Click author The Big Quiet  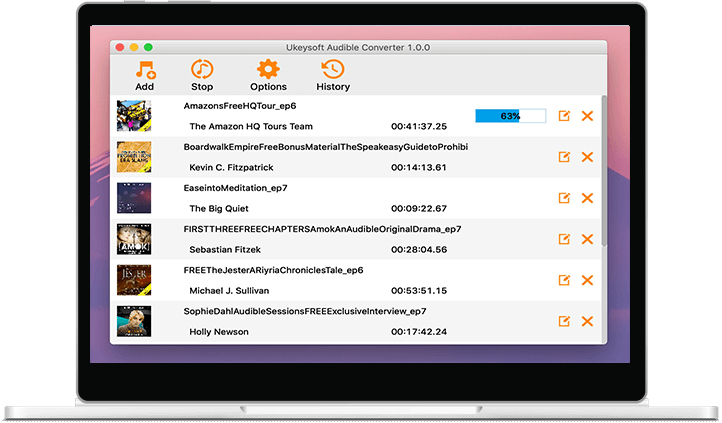219,209
